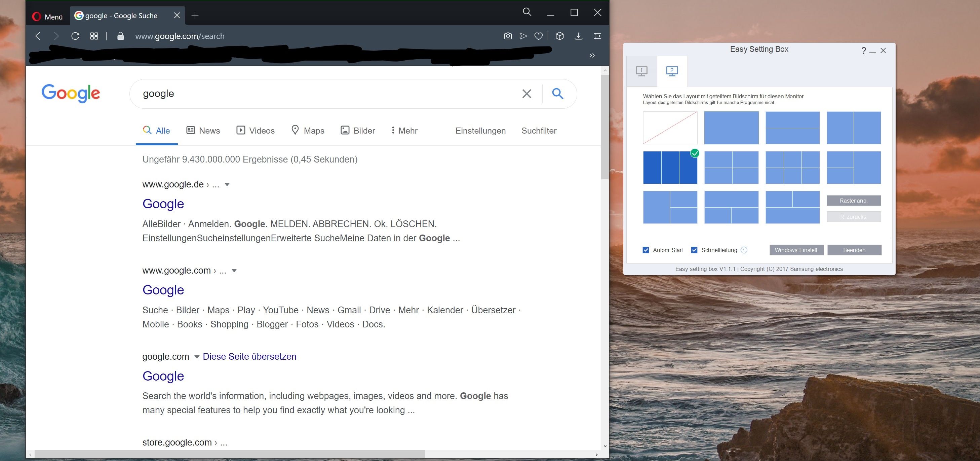This screenshot has width=980, height=461.
Task: Choose the single full-screen layout
Action: point(731,128)
